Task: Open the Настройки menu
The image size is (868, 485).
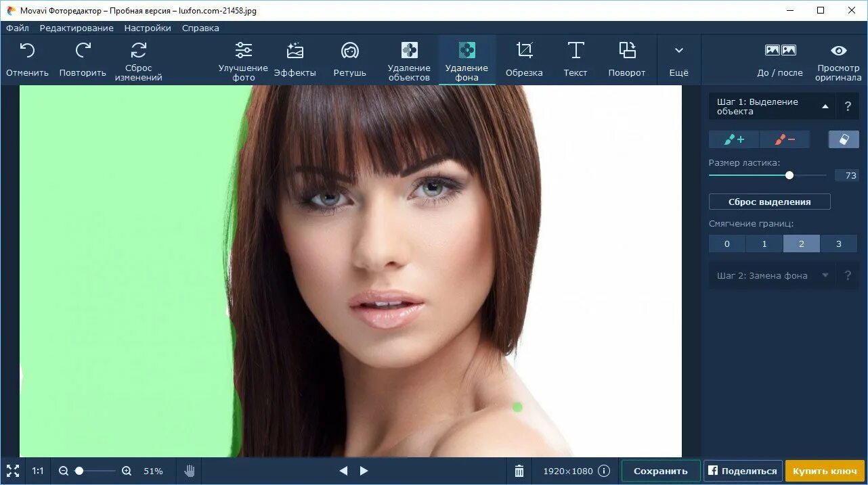Action: (148, 28)
